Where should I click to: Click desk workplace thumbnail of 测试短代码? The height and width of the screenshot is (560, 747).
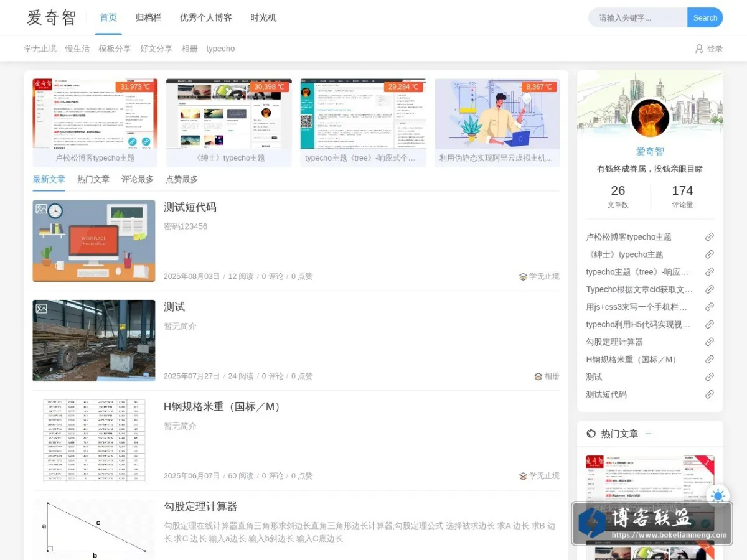94,241
